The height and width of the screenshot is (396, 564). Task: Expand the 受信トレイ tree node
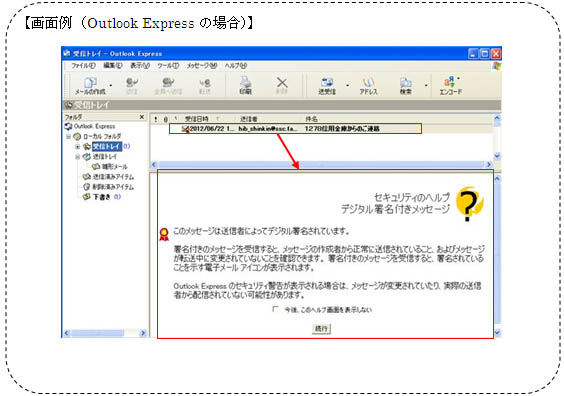[77, 147]
